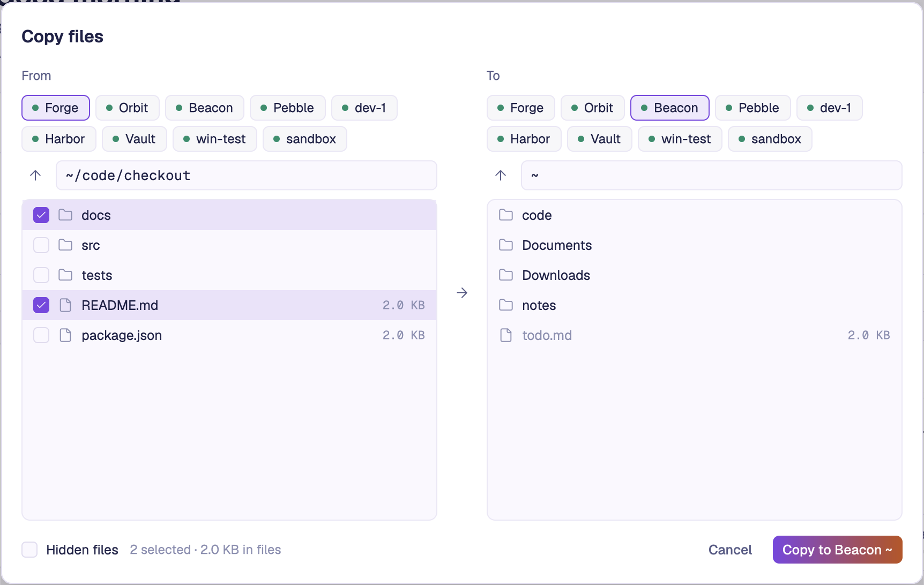Click the Documents folder icon
Screen dimensions: 924x585
click(x=506, y=245)
